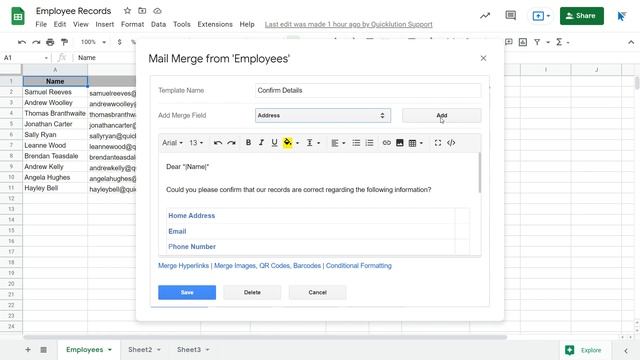
Task: Open the 100% zoom dropdown
Action: [x=93, y=42]
